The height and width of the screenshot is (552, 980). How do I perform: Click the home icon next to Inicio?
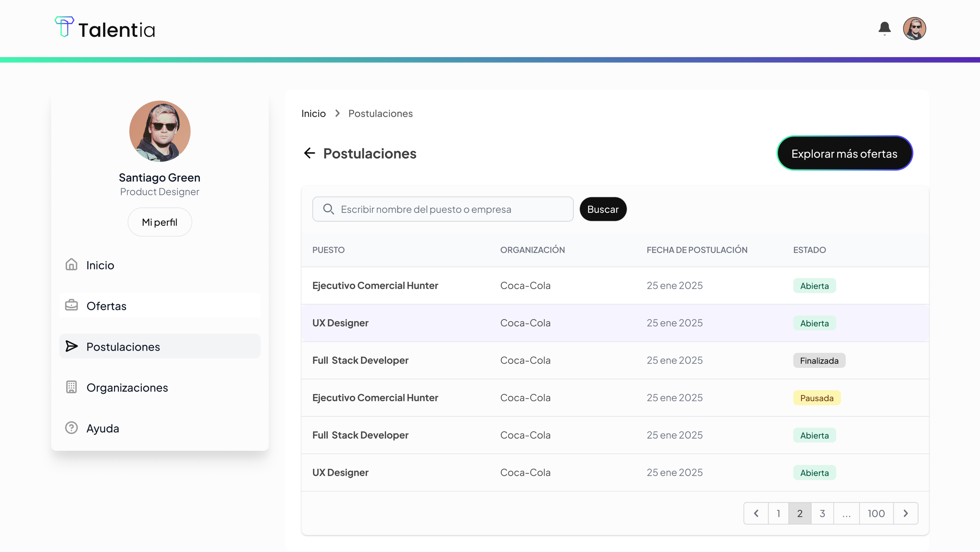point(71,265)
